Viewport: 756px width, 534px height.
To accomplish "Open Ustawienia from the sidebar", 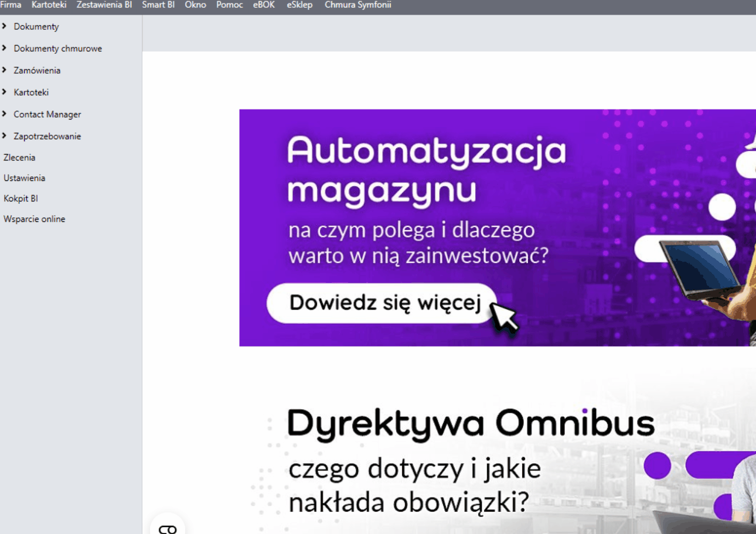I will click(24, 177).
